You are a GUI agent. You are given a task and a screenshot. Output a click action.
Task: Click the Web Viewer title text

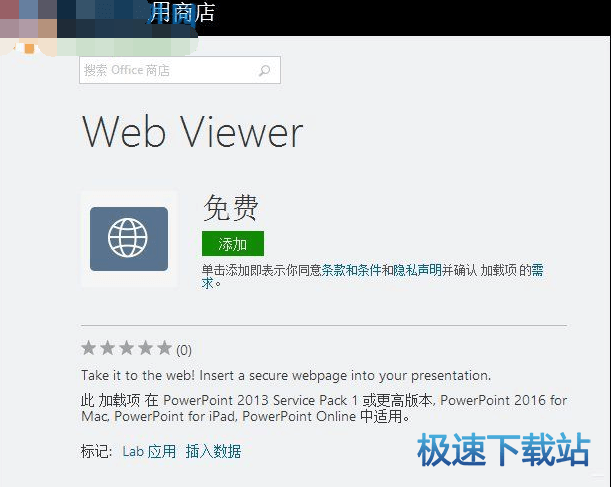[x=192, y=132]
